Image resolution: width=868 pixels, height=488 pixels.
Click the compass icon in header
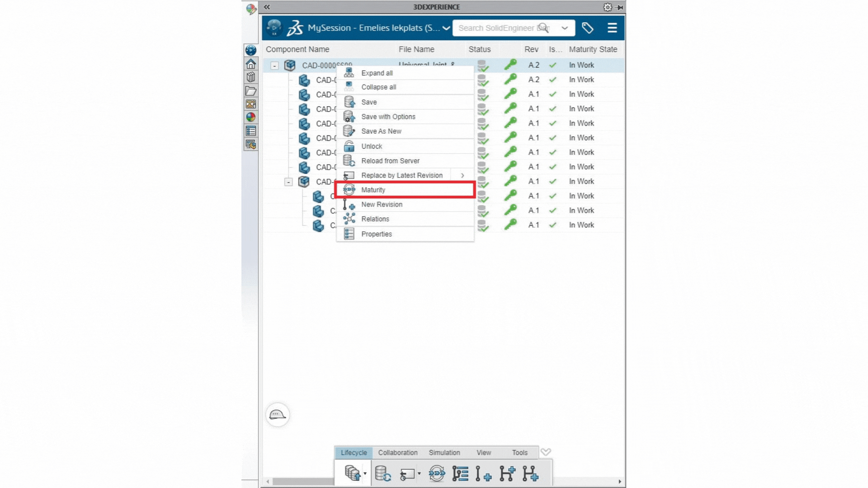(274, 28)
